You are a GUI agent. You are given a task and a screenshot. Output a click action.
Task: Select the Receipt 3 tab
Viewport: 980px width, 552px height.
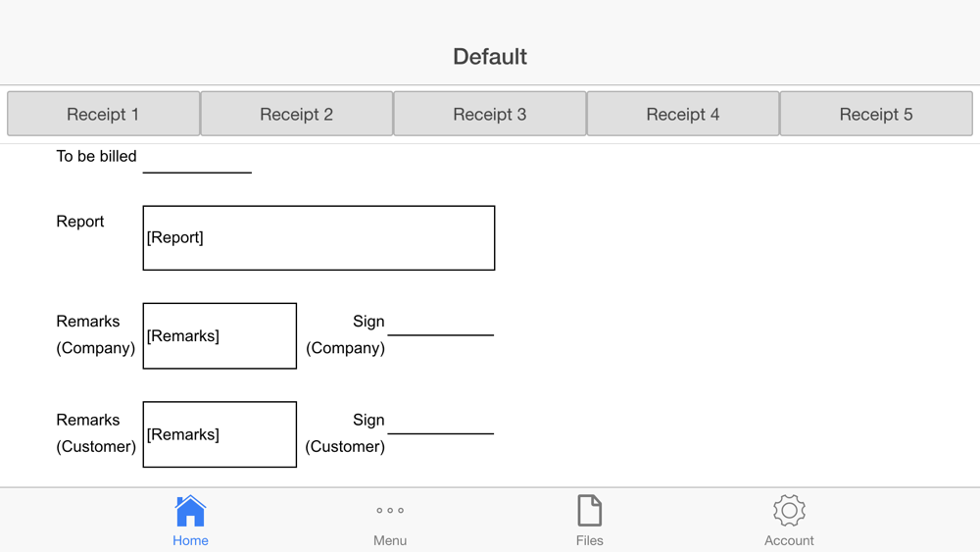(489, 114)
